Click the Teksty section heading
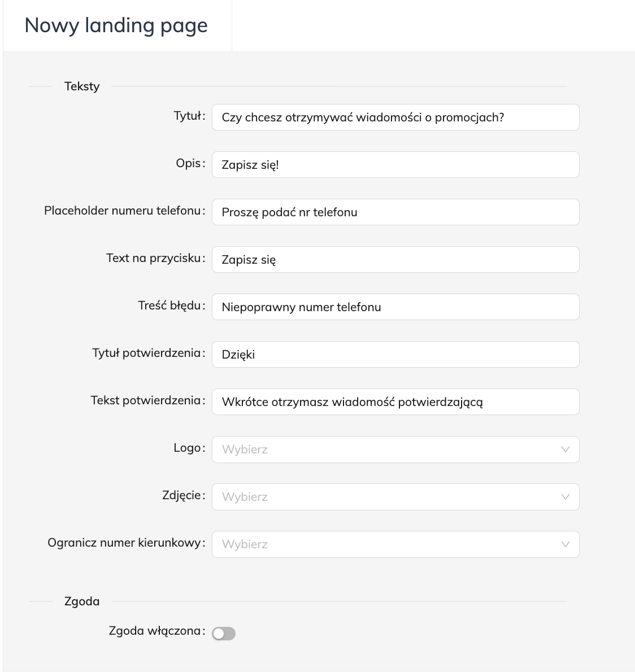Screen dimensions: 635x672 [x=82, y=86]
